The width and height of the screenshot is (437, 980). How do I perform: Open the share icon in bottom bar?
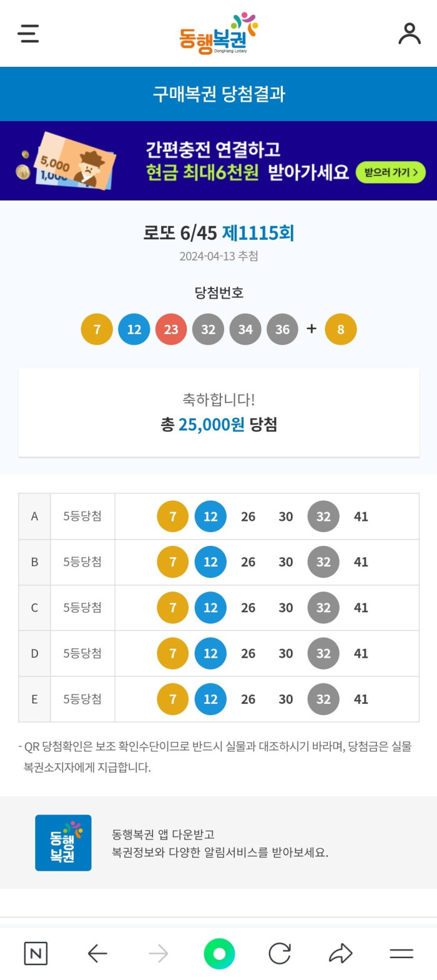341,954
